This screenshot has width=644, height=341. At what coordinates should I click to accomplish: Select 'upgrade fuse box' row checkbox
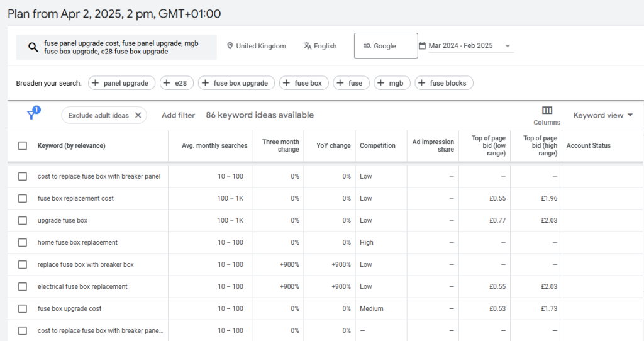pos(23,221)
